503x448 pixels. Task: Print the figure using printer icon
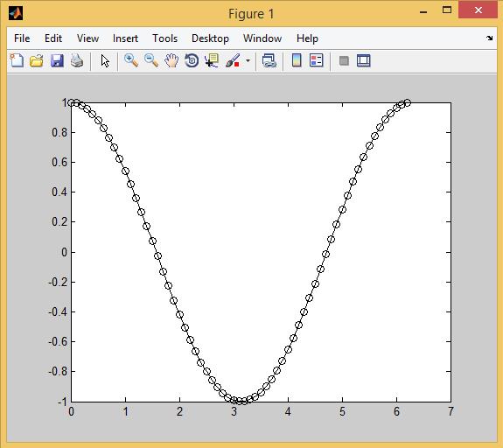click(x=77, y=60)
